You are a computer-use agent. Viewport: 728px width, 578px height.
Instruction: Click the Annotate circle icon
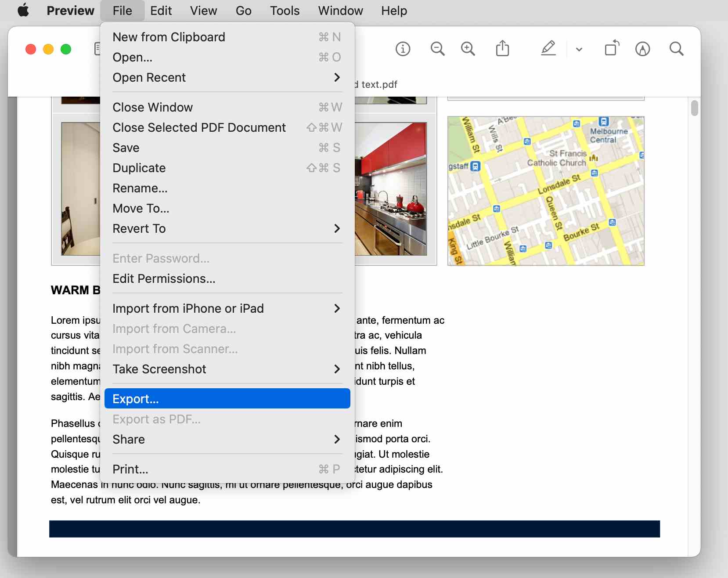pyautogui.click(x=643, y=49)
